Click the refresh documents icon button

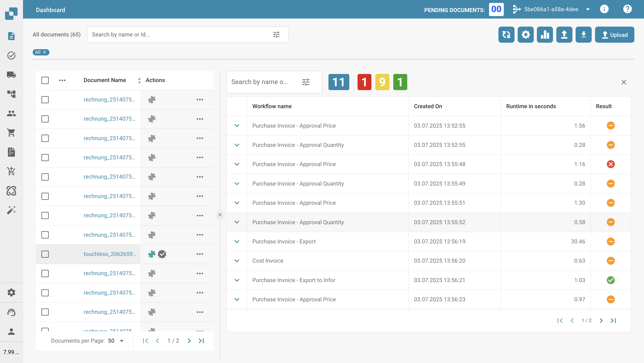click(x=506, y=34)
